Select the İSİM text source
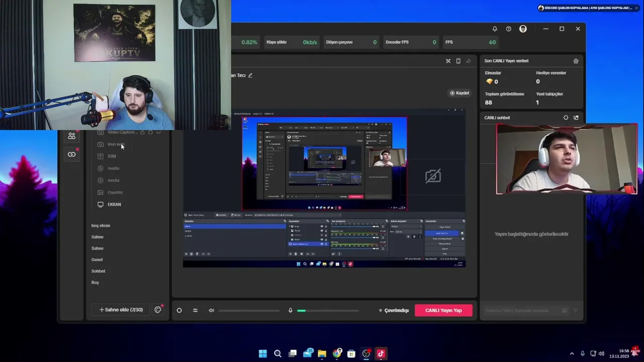Screen dimensions: 644x362 tap(112, 156)
